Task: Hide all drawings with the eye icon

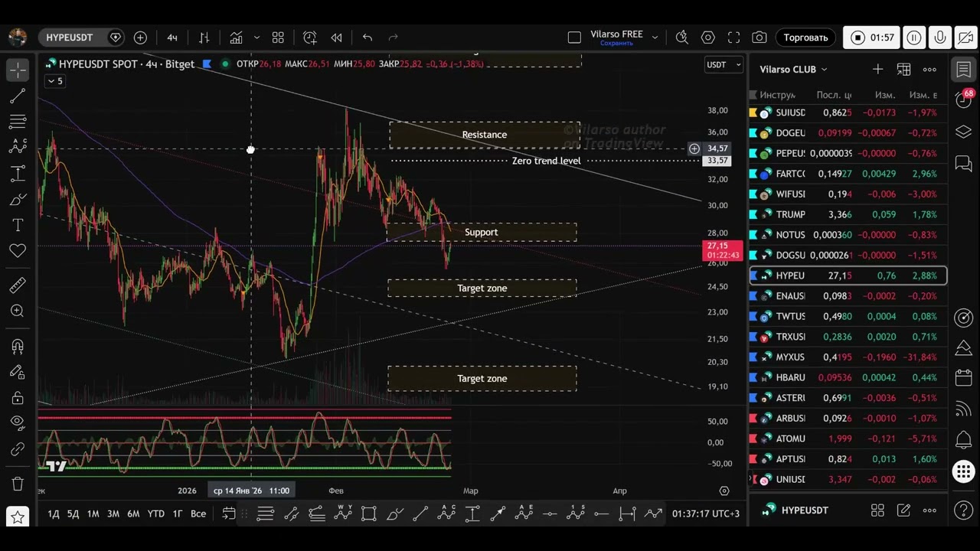Action: click(x=18, y=423)
